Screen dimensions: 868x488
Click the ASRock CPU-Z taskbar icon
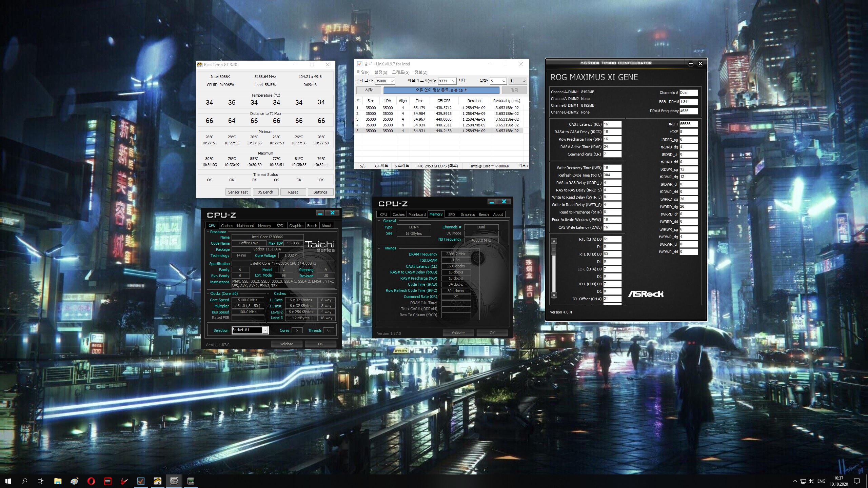pyautogui.click(x=174, y=481)
